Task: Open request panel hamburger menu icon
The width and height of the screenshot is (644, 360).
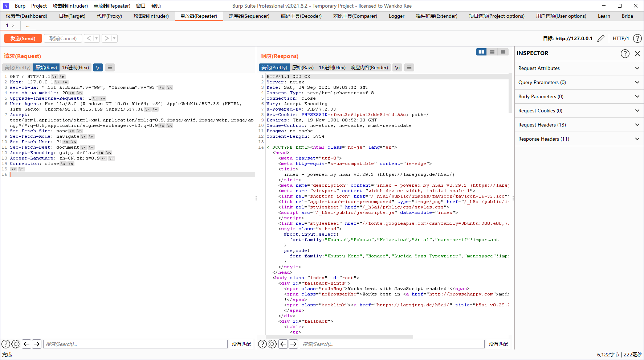Action: 110,67
